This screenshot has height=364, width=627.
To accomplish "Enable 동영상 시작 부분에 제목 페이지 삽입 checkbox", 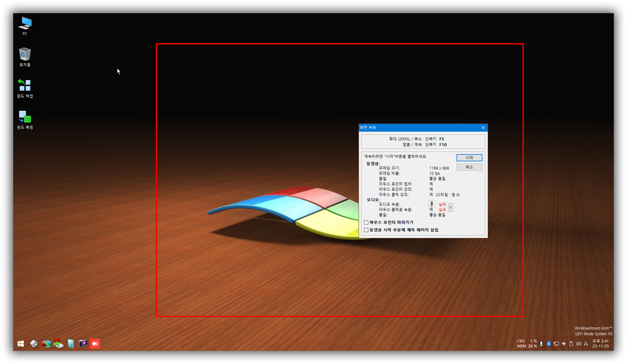I will click(366, 230).
